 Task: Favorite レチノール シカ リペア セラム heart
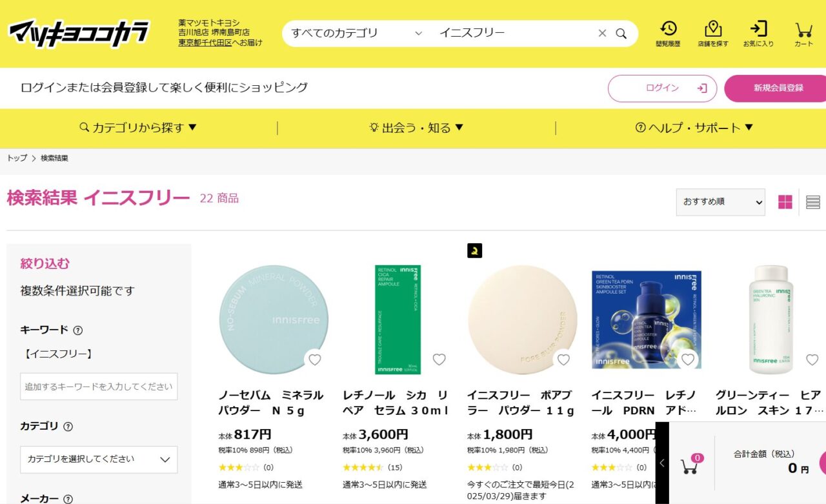coord(439,359)
